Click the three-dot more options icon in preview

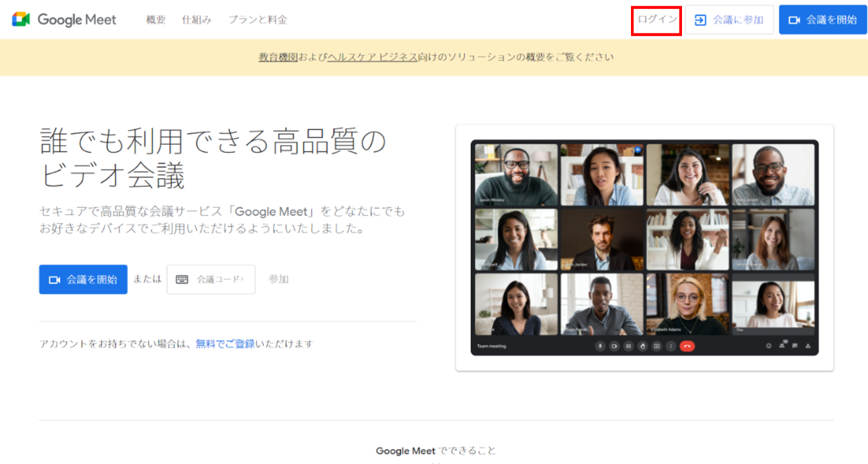[671, 347]
